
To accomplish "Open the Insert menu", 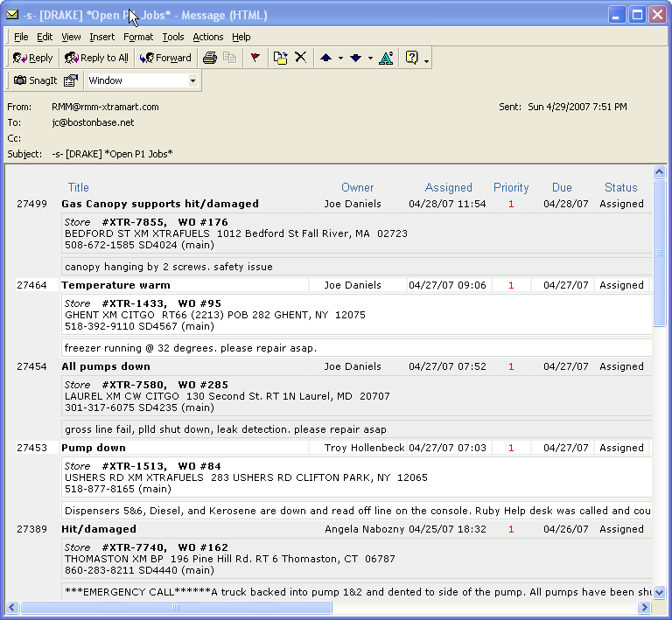I will click(102, 37).
